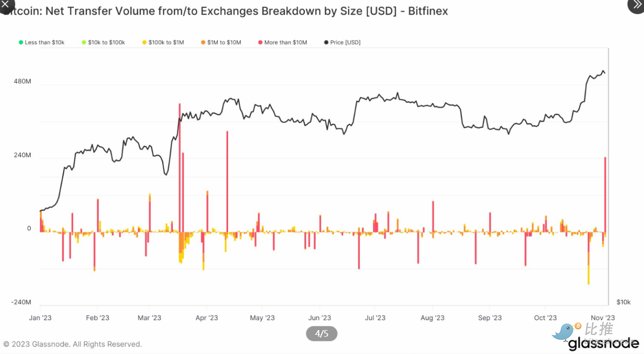Click the $10k right-axis label
Viewport: 644px width, 354px height.
click(x=623, y=302)
